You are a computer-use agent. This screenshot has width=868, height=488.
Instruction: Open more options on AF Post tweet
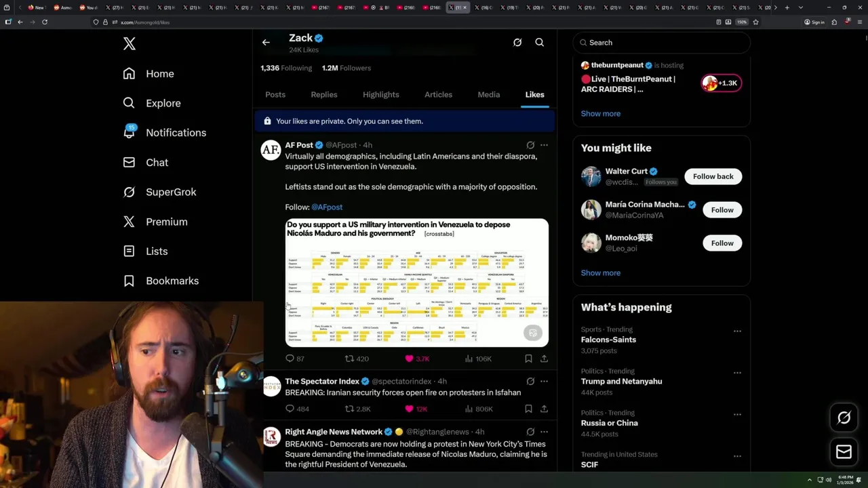pos(544,145)
